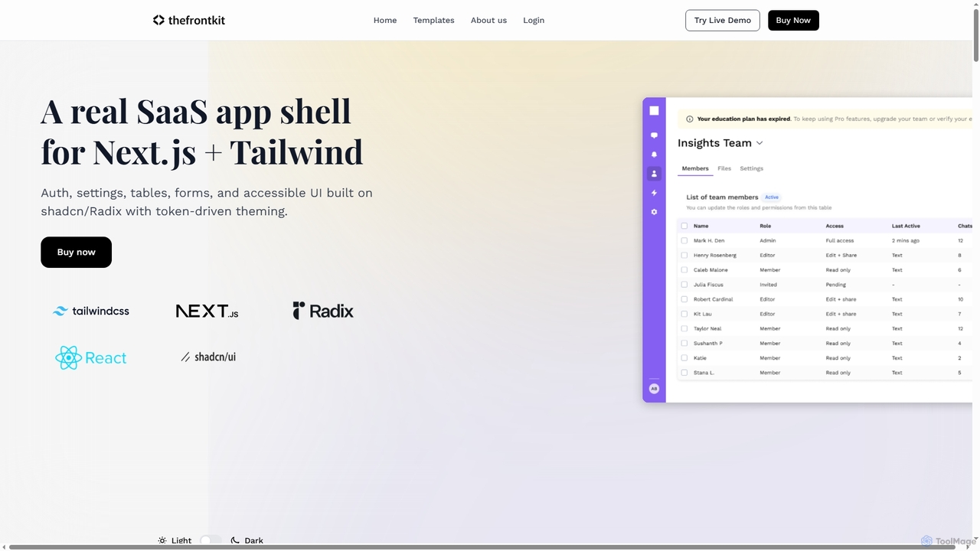980x551 pixels.
Task: Open the chat icon in purple sidebar
Action: [654, 135]
